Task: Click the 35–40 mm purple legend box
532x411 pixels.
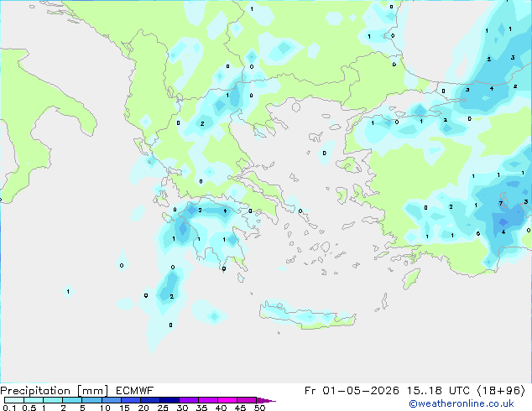Action: coord(207,400)
